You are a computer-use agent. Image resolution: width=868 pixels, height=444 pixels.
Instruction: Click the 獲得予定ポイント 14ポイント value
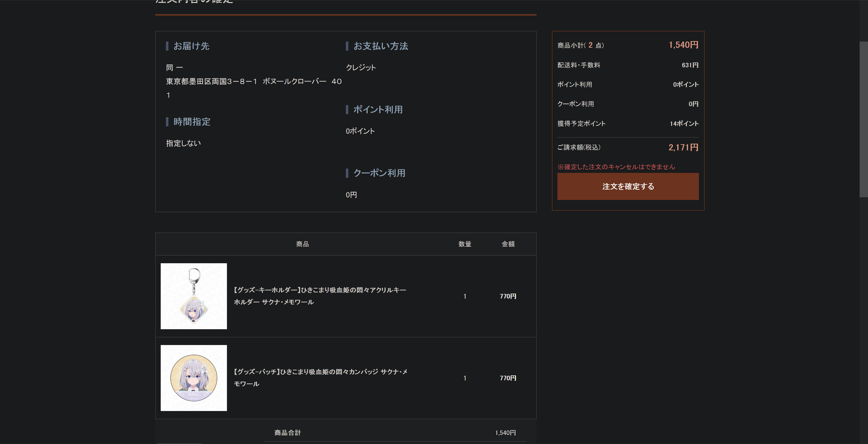point(684,124)
